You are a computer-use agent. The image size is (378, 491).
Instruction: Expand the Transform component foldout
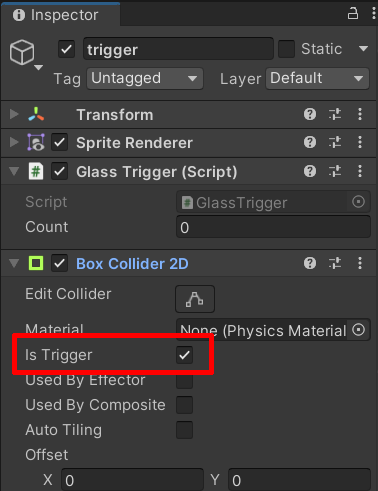click(x=14, y=114)
